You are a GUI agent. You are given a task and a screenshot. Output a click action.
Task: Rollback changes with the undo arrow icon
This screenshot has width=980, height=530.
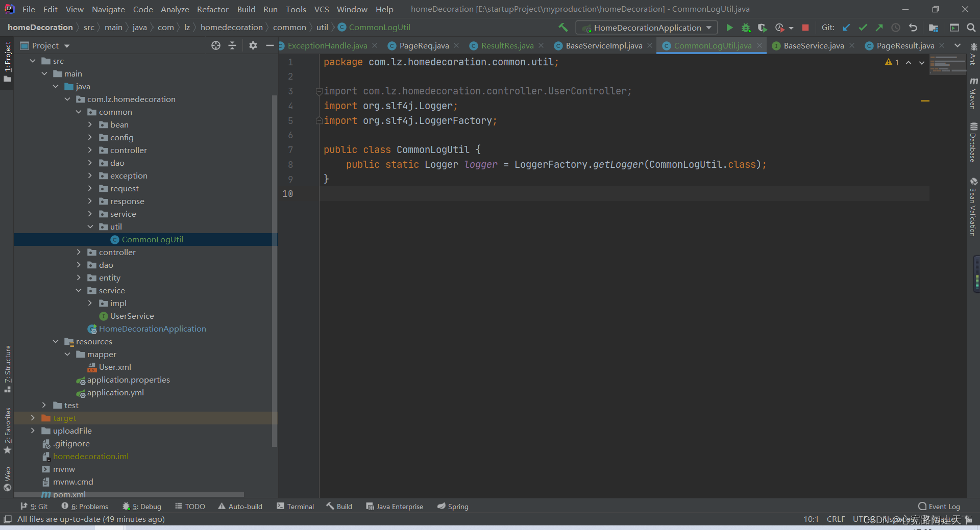click(913, 28)
